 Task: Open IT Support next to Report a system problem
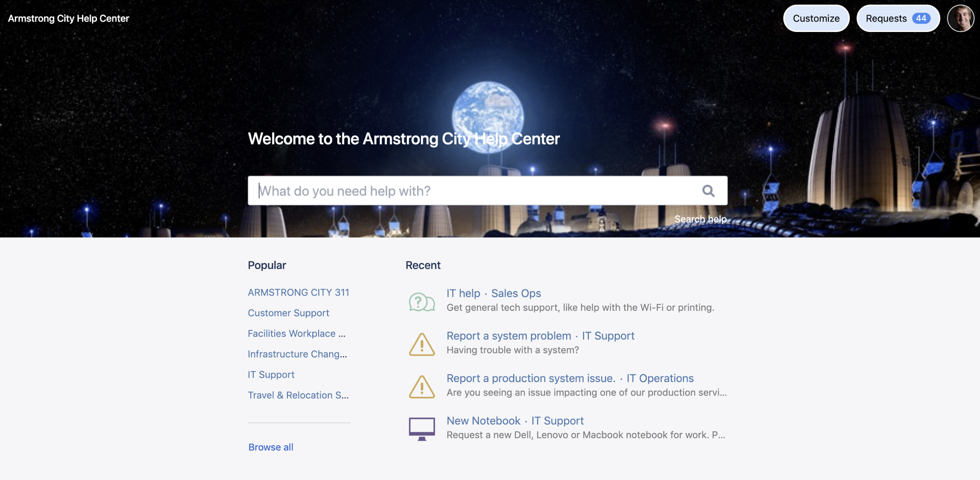(608, 336)
